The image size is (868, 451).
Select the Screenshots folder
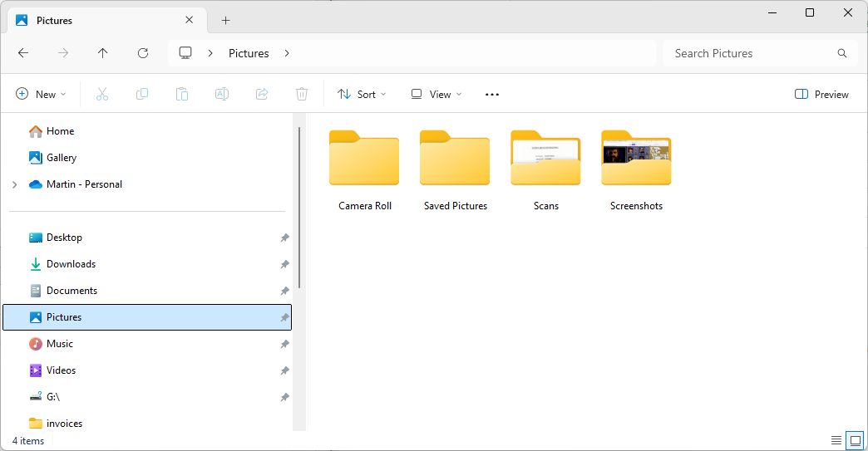point(637,171)
